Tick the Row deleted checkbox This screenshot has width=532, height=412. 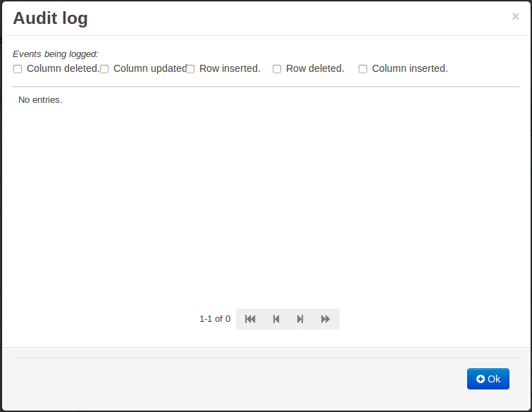pyautogui.click(x=277, y=69)
